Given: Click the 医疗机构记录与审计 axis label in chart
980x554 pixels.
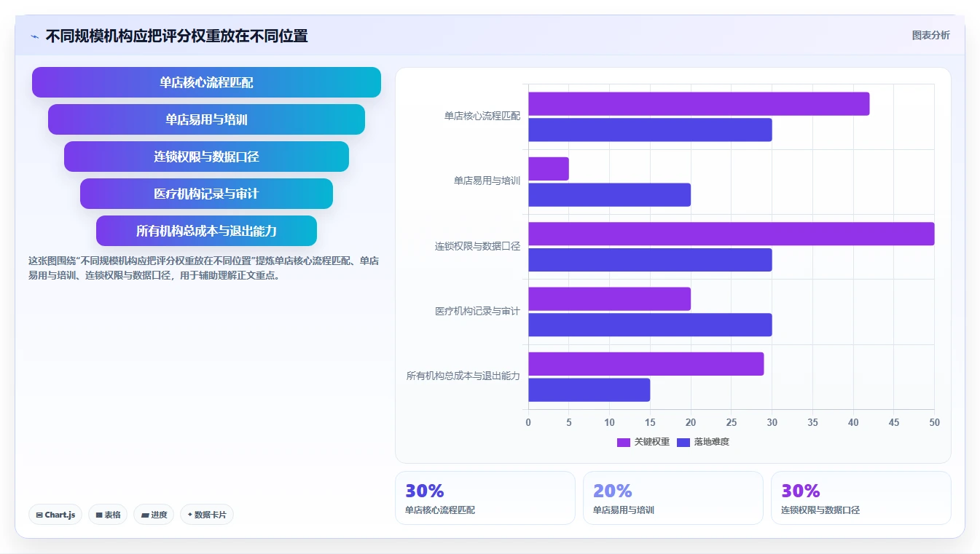Looking at the screenshot, I should click(x=478, y=311).
